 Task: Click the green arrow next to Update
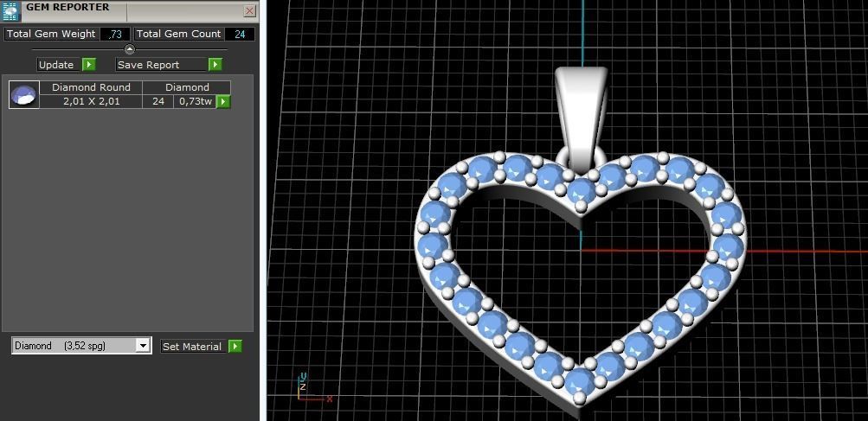[89, 65]
